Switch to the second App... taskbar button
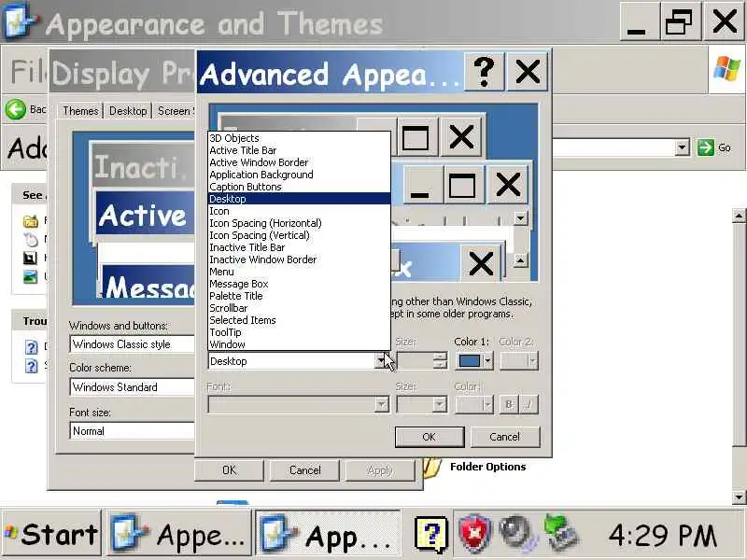Screen dimensions: 747x560 [x=328, y=533]
